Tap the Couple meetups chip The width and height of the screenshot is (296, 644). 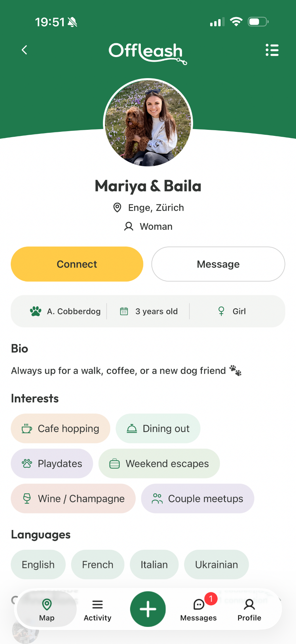point(197,498)
